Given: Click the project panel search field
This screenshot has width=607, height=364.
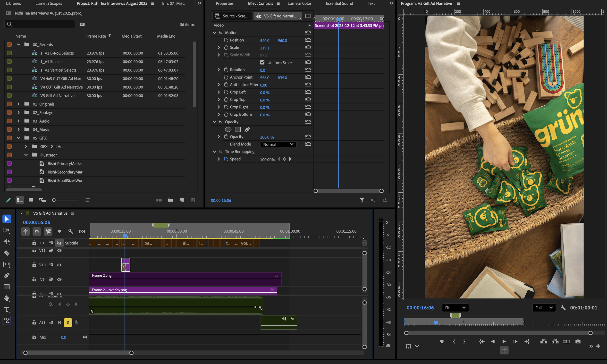Looking at the screenshot, I should click(x=42, y=24).
